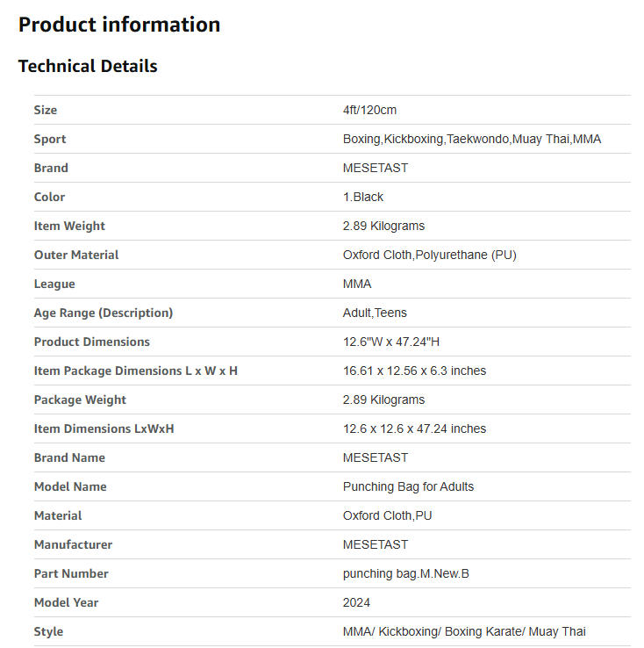Click the League row label
This screenshot has width=644, height=648.
click(54, 284)
